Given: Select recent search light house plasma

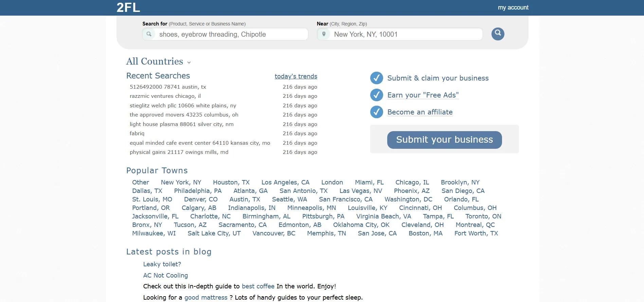Looking at the screenshot, I should point(181,124).
